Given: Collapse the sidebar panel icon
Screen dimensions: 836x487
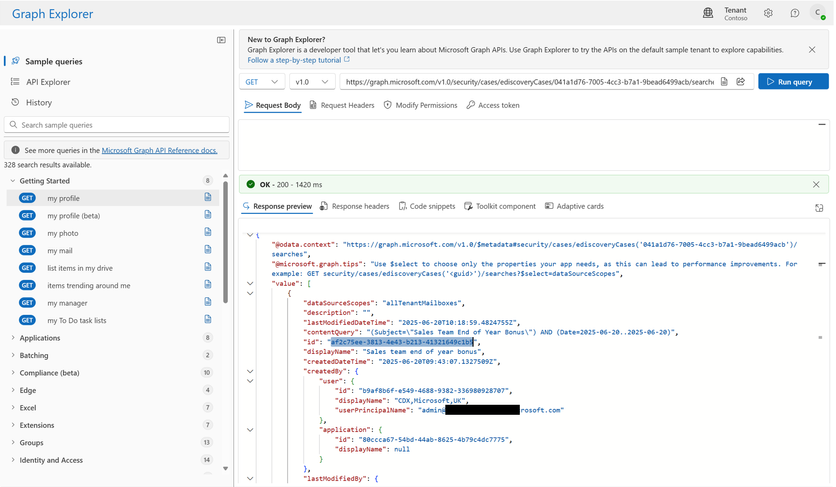Looking at the screenshot, I should coord(221,40).
